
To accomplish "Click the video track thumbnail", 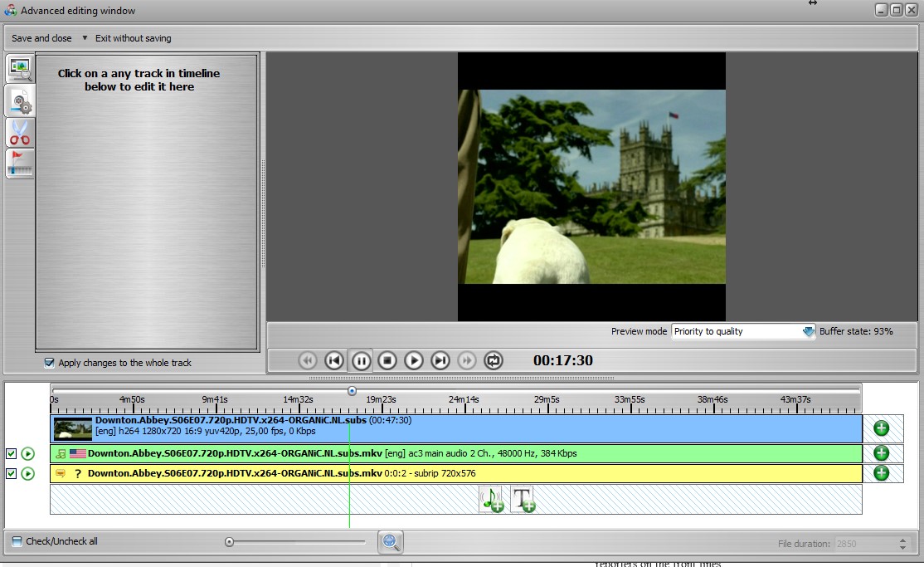I will pos(72,429).
